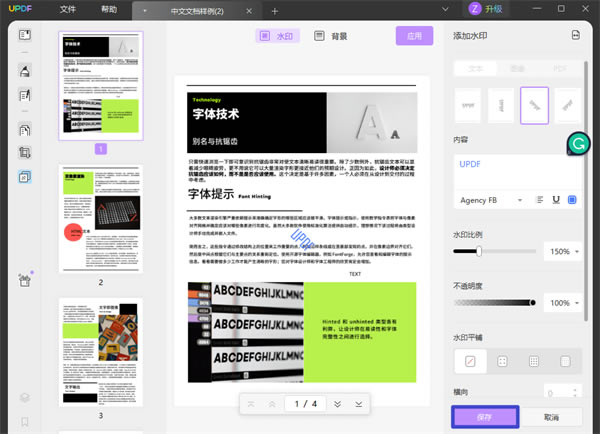Go to the first page arrow
Image resolution: width=600 pixels, height=434 pixels.
click(250, 404)
